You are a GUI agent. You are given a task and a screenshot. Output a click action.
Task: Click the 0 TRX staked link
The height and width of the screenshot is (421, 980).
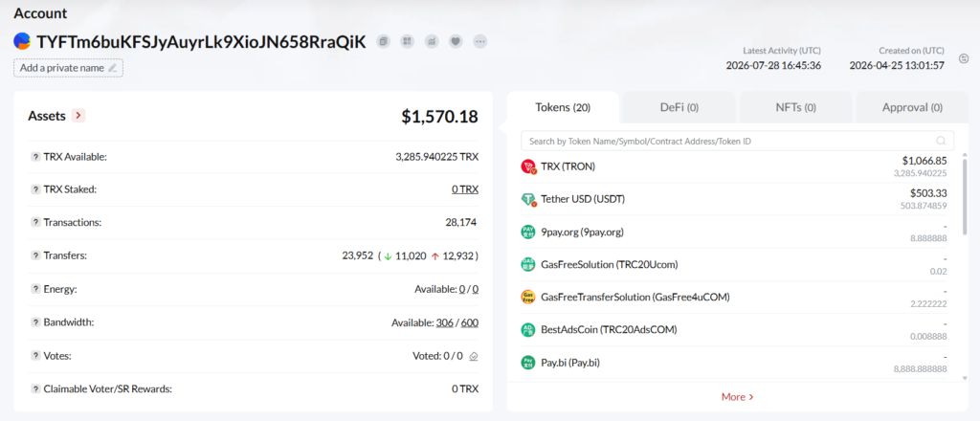tap(465, 189)
